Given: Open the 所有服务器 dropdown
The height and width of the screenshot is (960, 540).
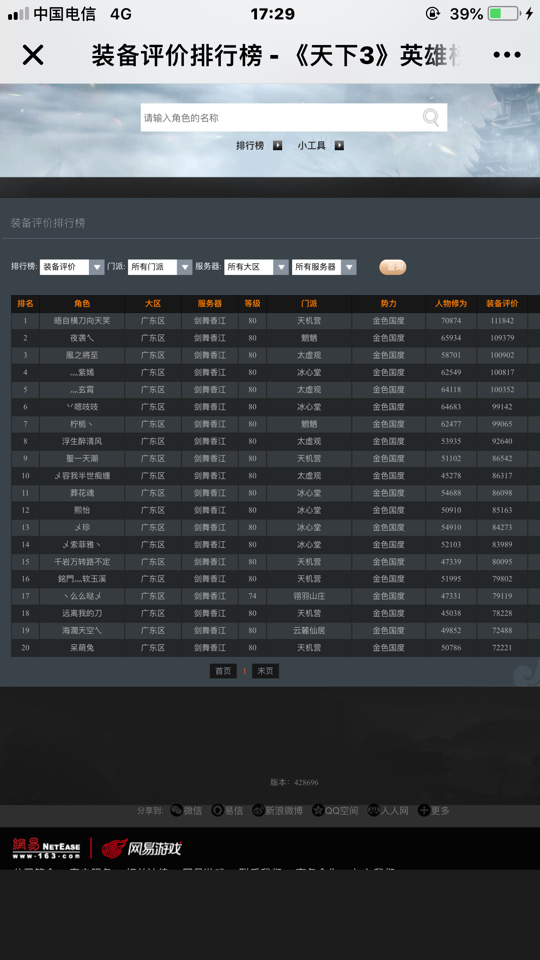Looking at the screenshot, I should 324,267.
